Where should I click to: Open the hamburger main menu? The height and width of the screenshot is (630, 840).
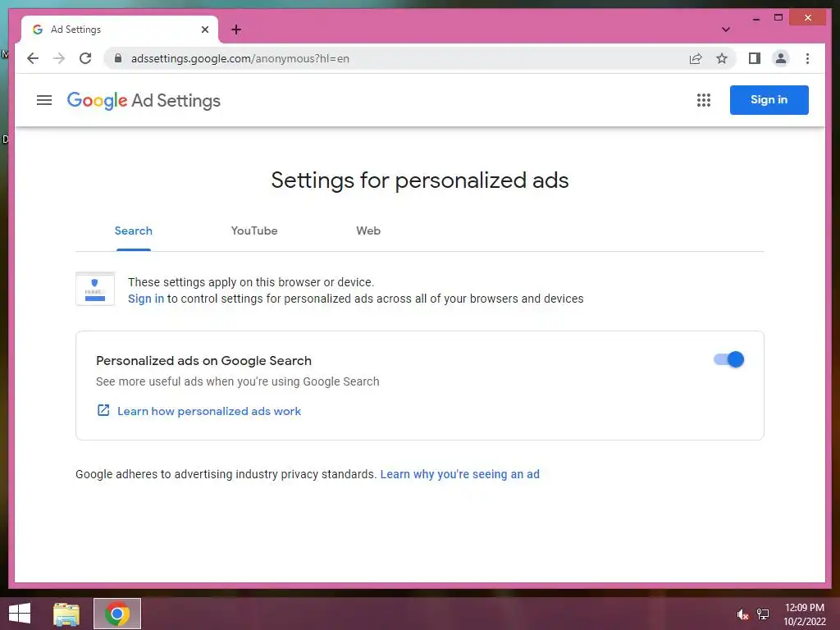click(44, 100)
